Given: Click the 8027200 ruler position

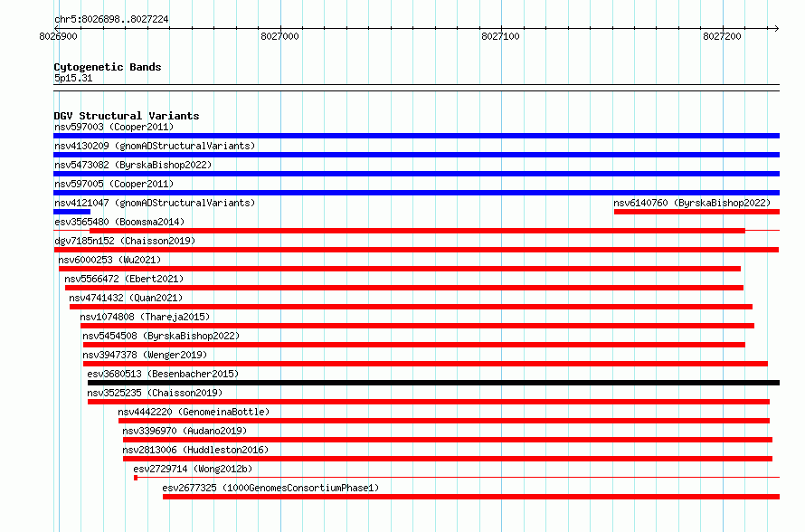Looking at the screenshot, I should click(x=723, y=36).
